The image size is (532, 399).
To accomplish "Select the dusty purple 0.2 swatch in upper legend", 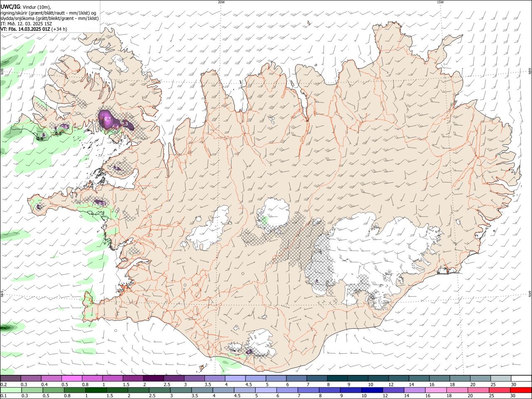I will pos(10,378).
